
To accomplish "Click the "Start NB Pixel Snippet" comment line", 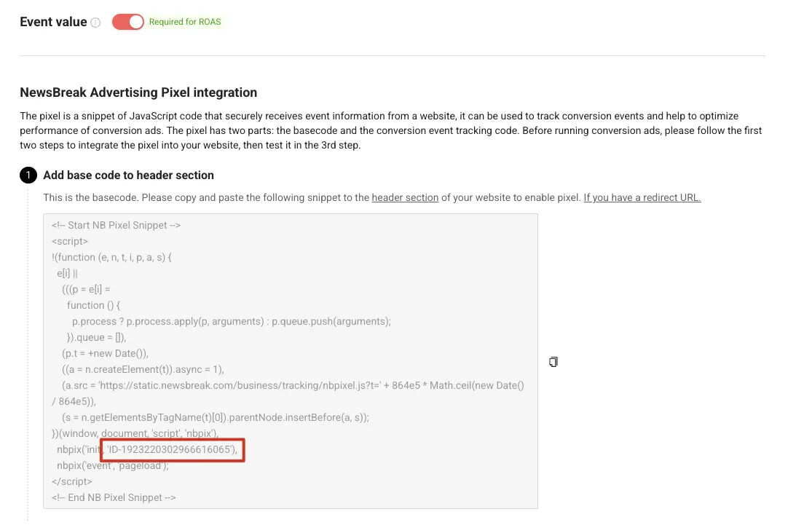I will click(117, 226).
